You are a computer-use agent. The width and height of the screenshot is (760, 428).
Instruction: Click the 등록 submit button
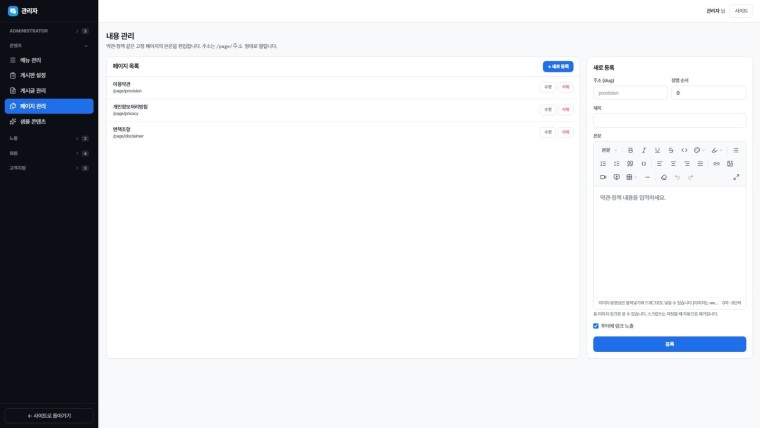tap(669, 344)
